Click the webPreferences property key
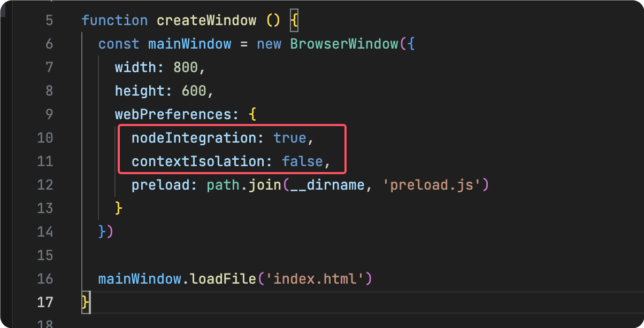Viewport: 644px width, 328px height. click(173, 114)
